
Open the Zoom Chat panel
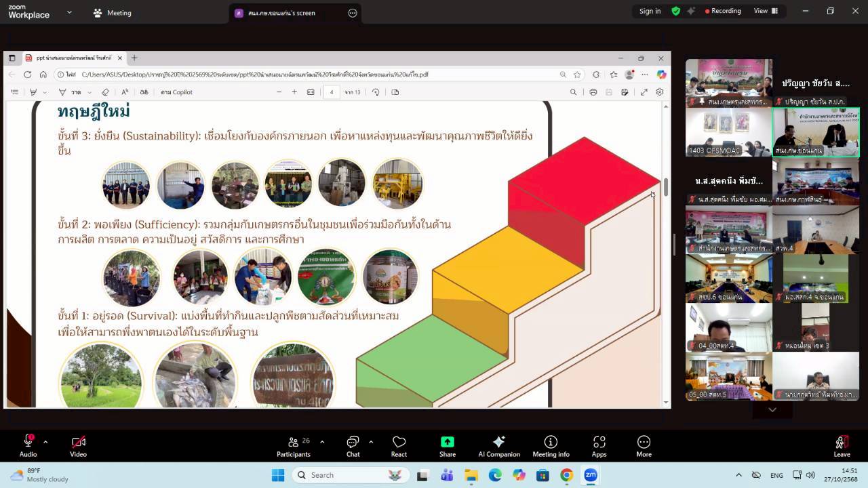(353, 445)
